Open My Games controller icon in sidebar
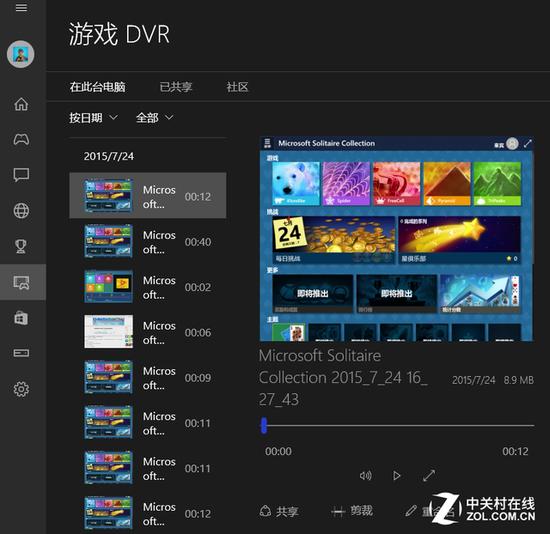 [21, 139]
